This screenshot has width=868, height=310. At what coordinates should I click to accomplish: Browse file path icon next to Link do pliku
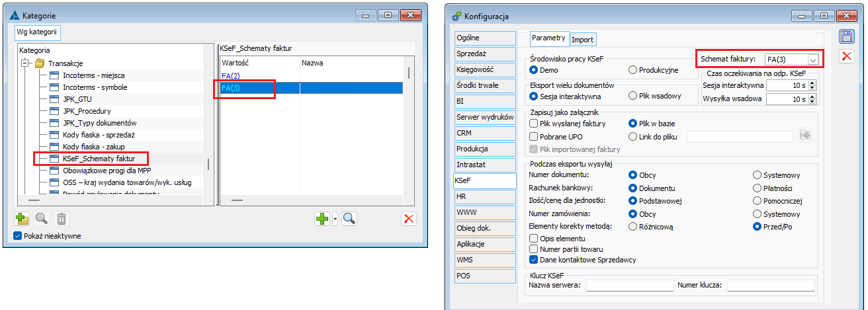(804, 136)
